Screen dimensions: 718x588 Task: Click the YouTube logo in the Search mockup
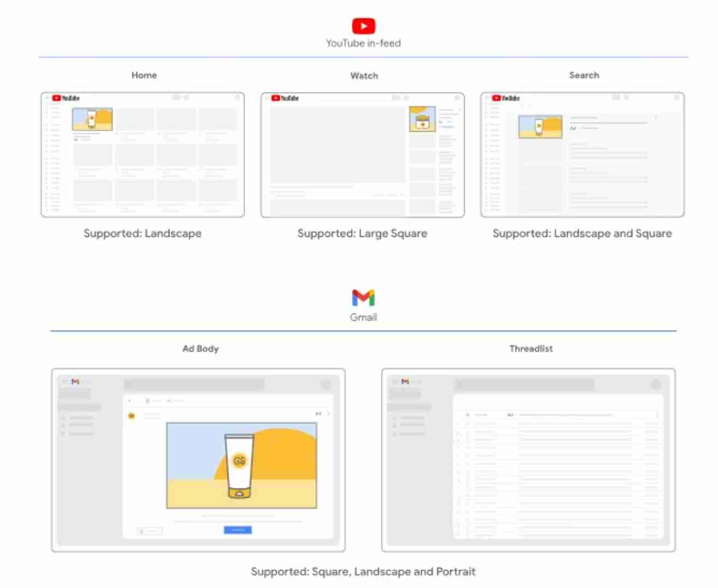506,98
